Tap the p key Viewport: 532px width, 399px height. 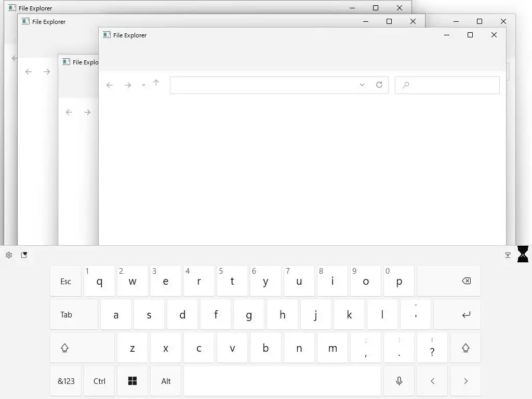click(x=399, y=281)
